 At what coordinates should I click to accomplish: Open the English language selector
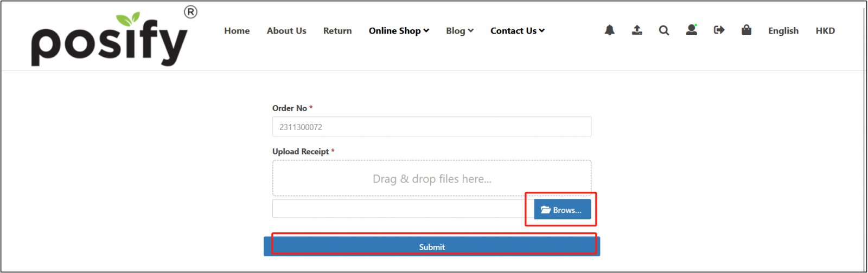tap(783, 31)
